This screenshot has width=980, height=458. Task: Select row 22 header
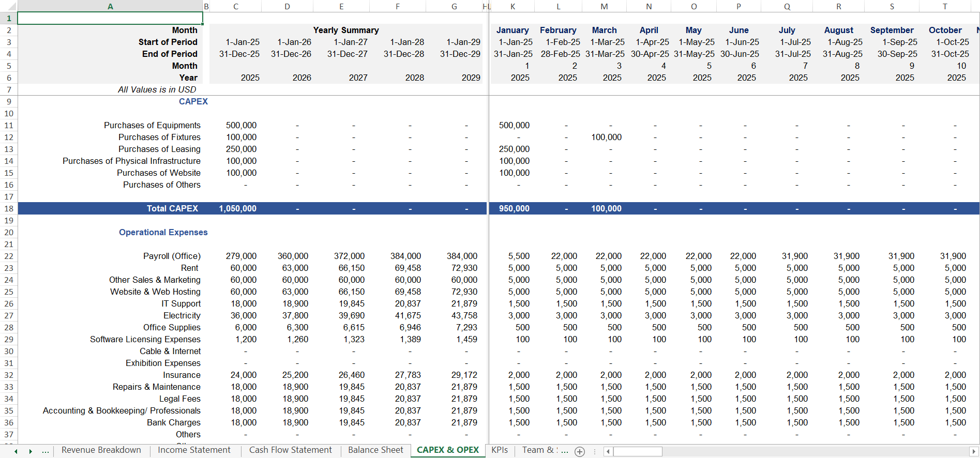(x=9, y=256)
